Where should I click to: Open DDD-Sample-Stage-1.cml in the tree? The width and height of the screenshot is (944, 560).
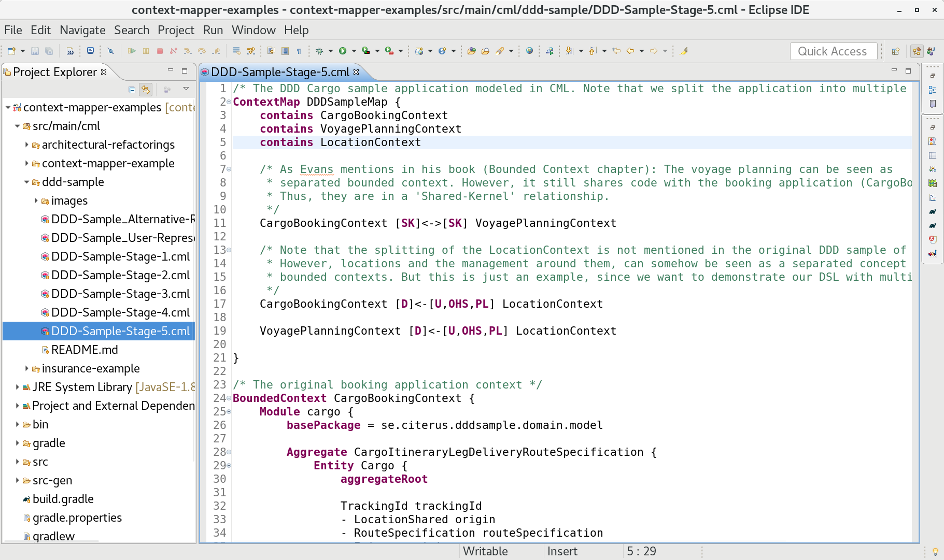pyautogui.click(x=120, y=257)
